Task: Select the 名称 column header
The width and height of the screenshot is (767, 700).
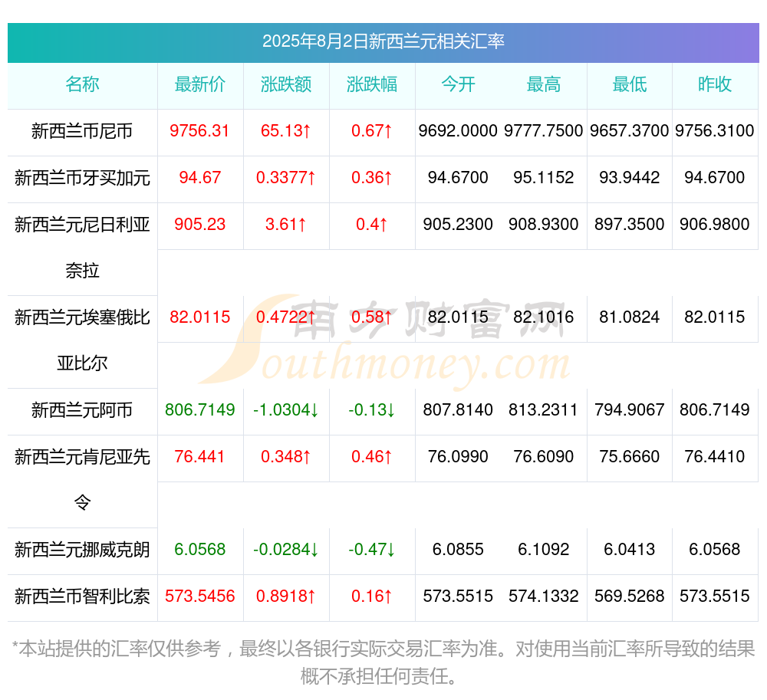Action: (x=82, y=84)
